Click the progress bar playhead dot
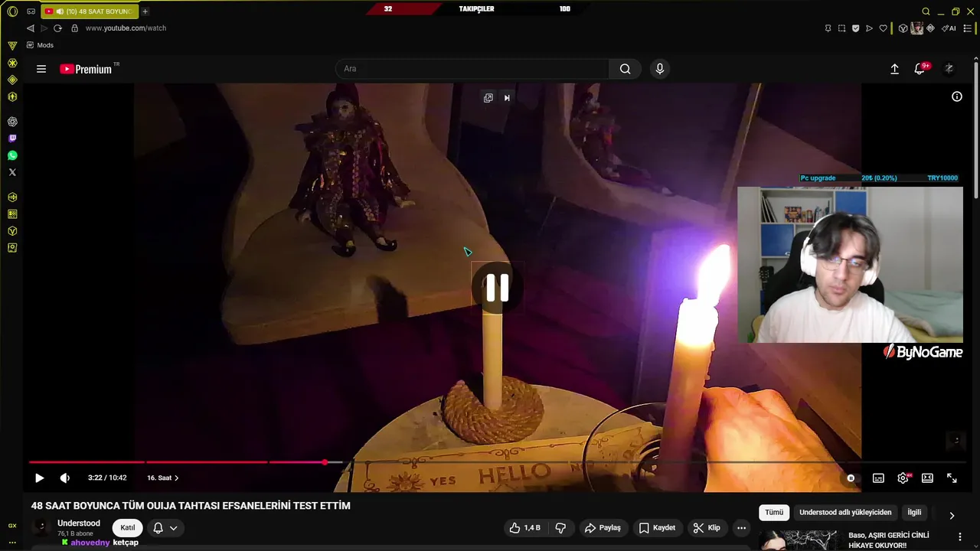 (325, 462)
